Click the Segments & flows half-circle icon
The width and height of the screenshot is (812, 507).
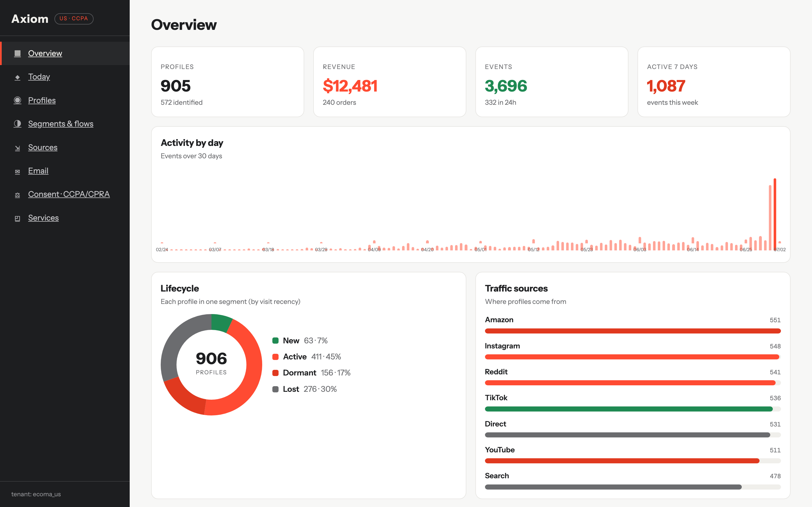coord(17,124)
